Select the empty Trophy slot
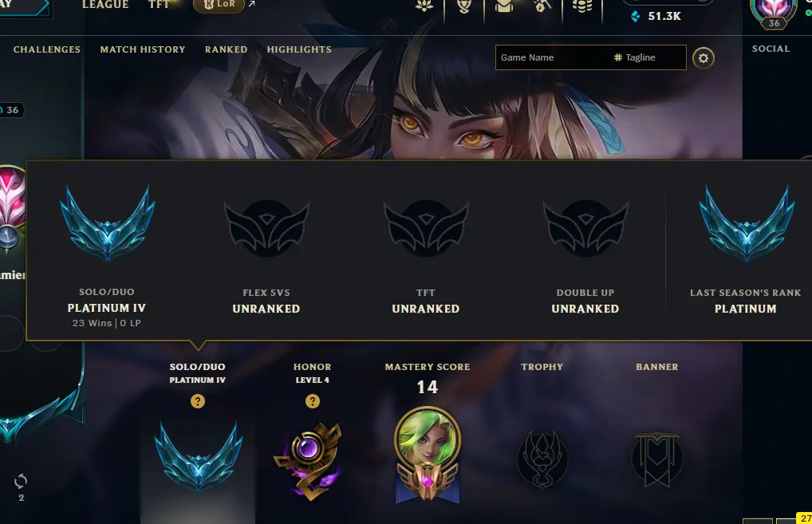Viewport: 812px width, 524px height. (542, 459)
